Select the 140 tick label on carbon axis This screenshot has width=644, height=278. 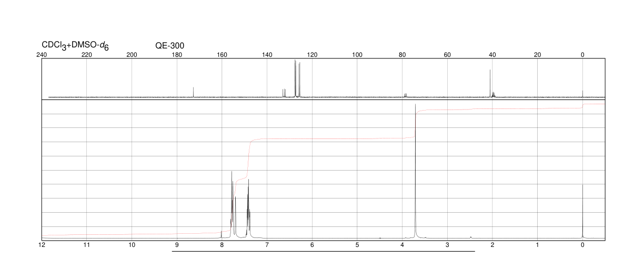point(267,55)
